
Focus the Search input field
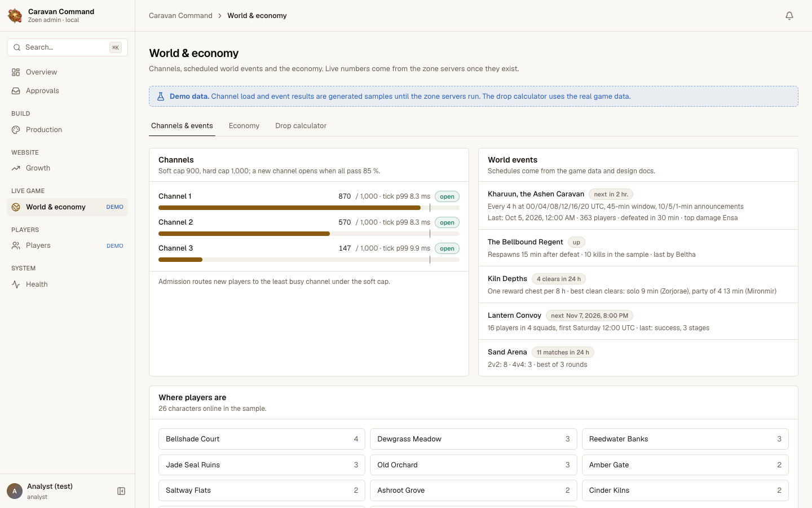[67, 47]
